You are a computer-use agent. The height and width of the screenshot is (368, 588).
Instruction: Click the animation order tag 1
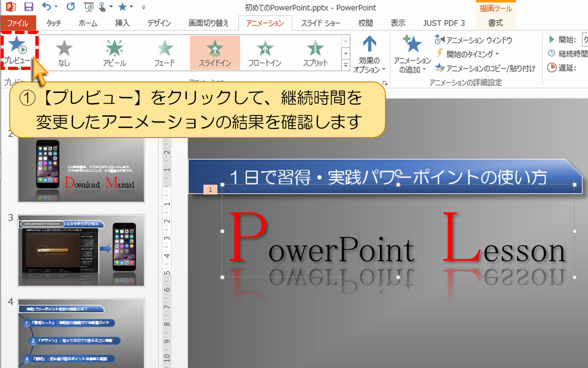point(210,190)
